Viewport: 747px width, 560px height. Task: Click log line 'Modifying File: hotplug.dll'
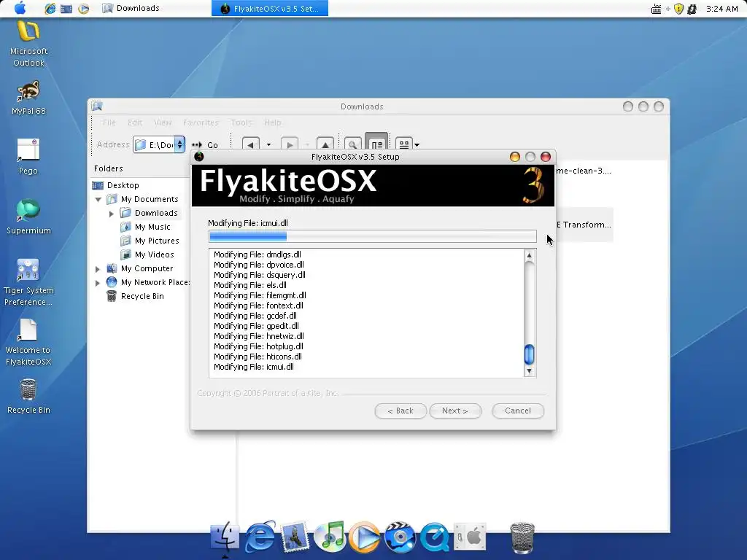pyautogui.click(x=258, y=346)
